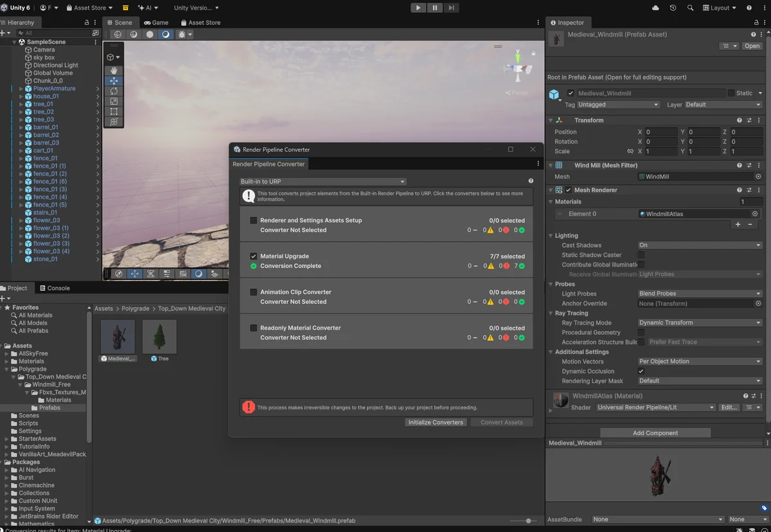Click the Initialize Converters button
Viewport: 771px width, 532px height.
[436, 422]
